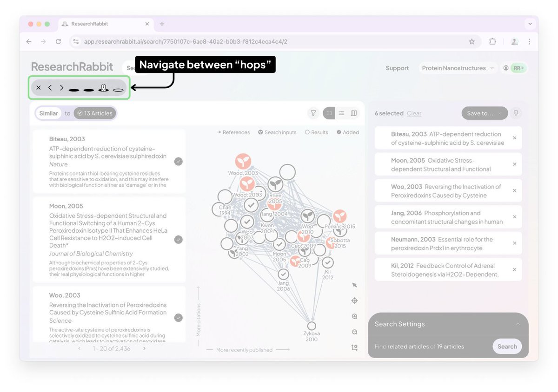The height and width of the screenshot is (392, 558).
Task: Select the rabbit hop marker
Action: click(103, 87)
